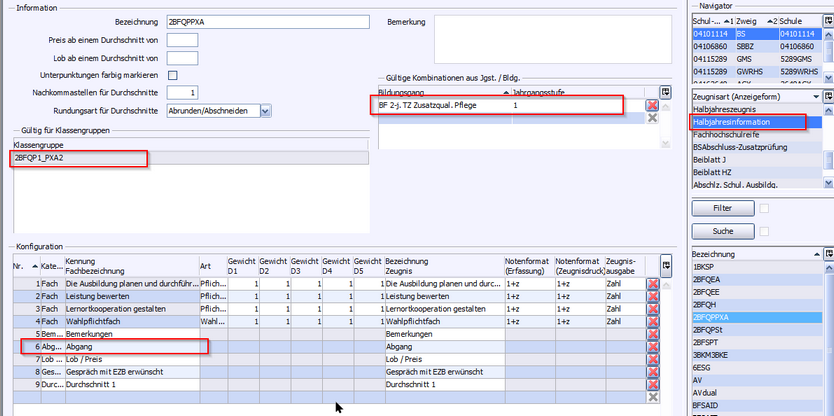Open column chooser of Konfiguration table
The width and height of the screenshot is (834, 416).
click(666, 264)
